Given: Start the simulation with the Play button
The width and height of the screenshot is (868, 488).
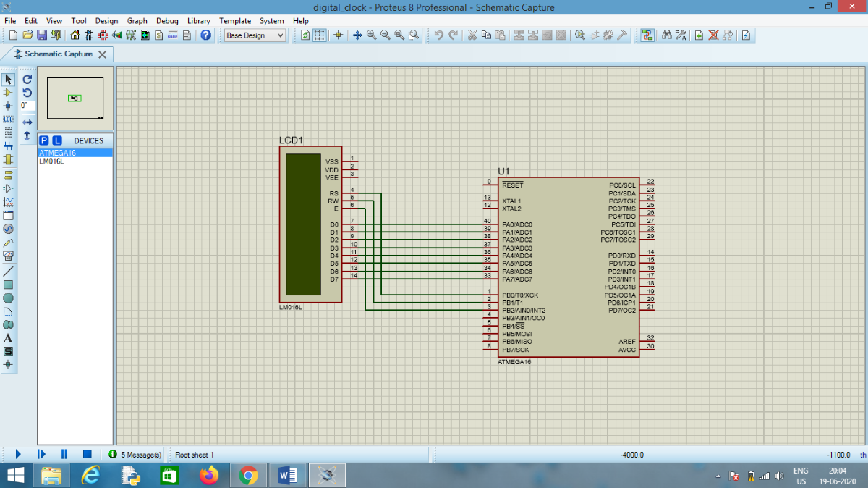Looking at the screenshot, I should [18, 454].
